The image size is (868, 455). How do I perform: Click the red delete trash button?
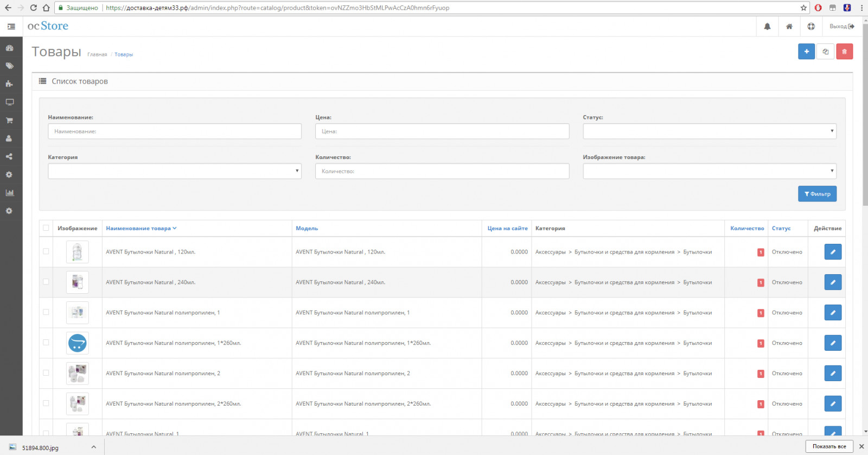pyautogui.click(x=845, y=52)
